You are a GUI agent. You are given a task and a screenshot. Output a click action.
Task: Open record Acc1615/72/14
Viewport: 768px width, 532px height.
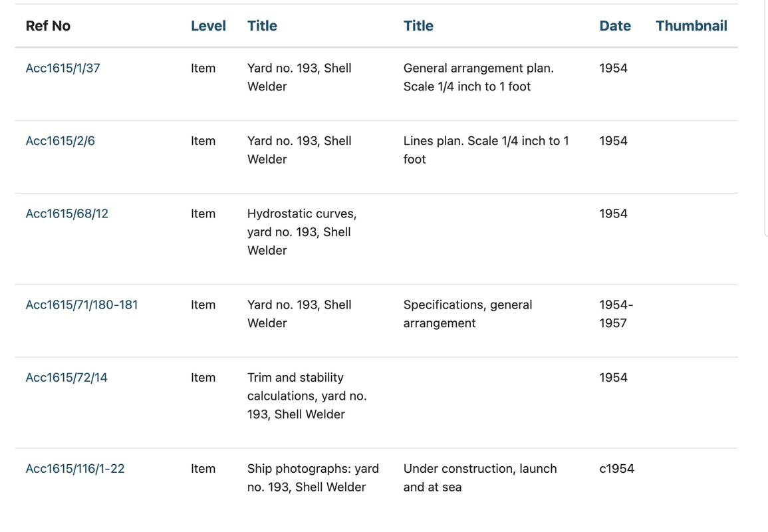point(66,377)
